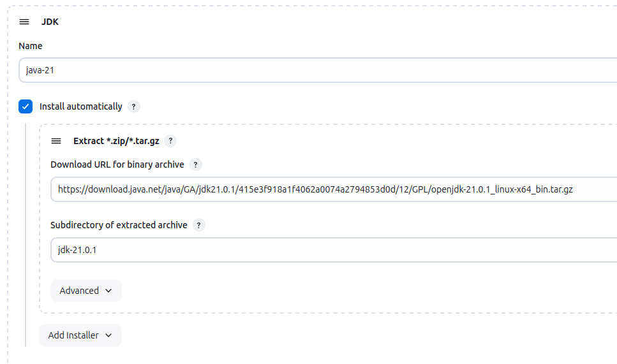Viewport: 617px width, 364px height.
Task: Click the chevron arrow on Advanced
Action: coord(108,291)
